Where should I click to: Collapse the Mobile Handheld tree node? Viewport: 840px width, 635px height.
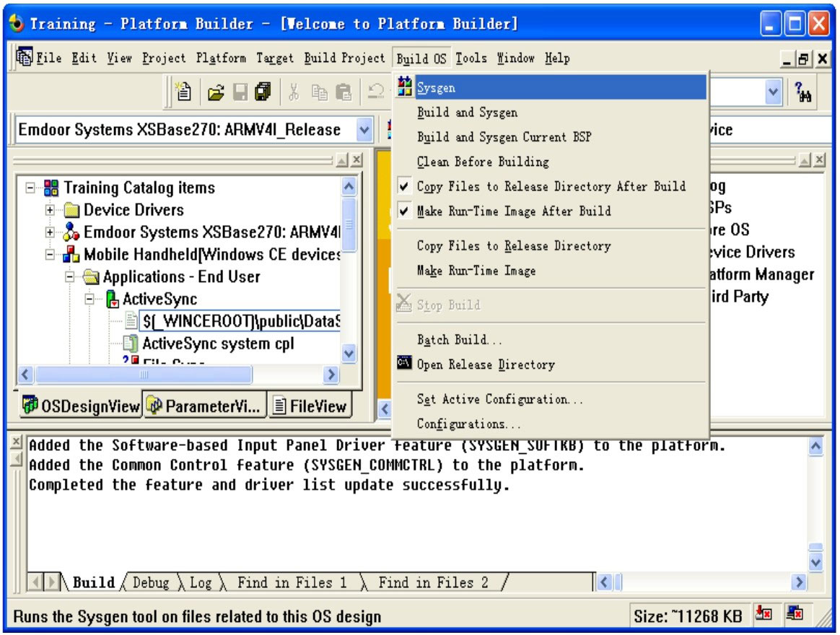(x=50, y=255)
